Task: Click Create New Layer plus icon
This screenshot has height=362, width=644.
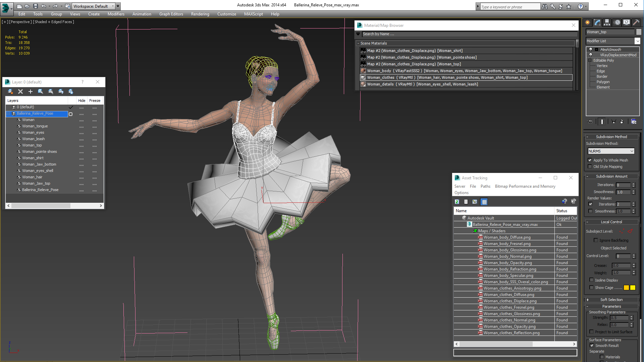Action: coord(31,92)
